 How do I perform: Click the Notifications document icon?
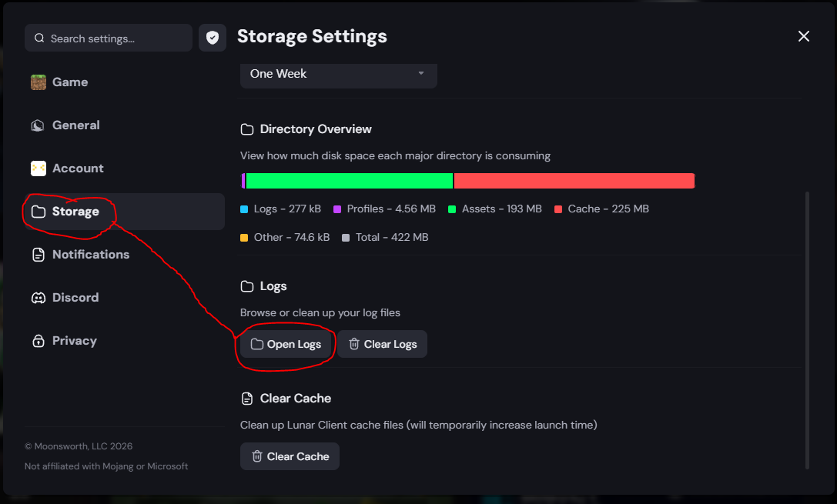pos(39,255)
